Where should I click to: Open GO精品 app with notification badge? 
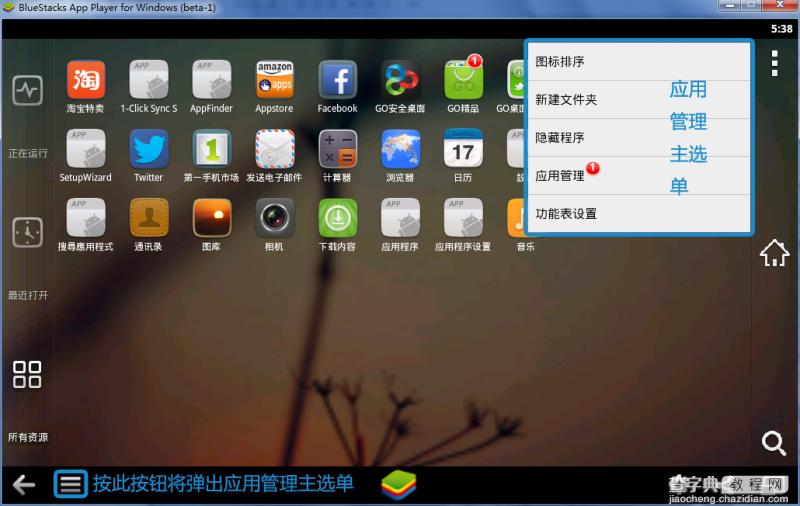click(x=463, y=80)
